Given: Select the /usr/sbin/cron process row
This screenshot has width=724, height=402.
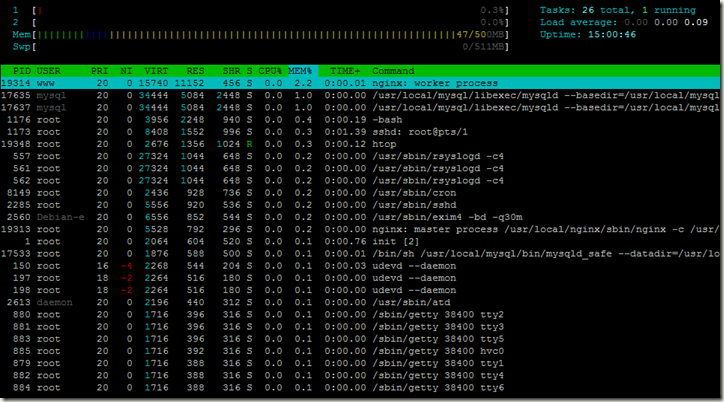Looking at the screenshot, I should [x=360, y=193].
